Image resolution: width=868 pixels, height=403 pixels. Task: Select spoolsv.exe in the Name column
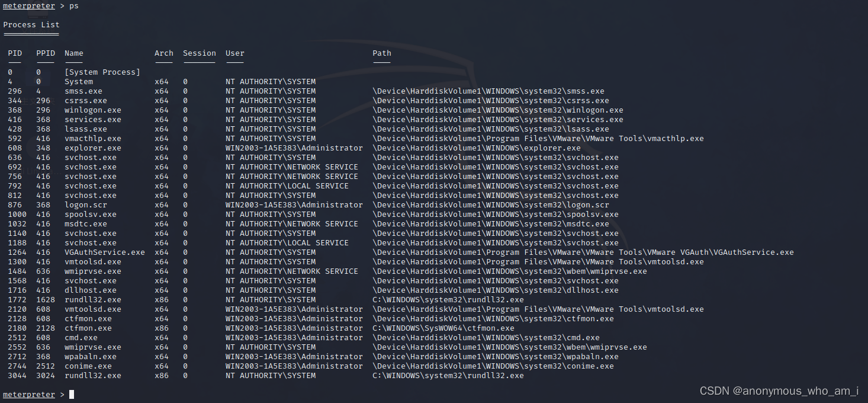(x=91, y=215)
